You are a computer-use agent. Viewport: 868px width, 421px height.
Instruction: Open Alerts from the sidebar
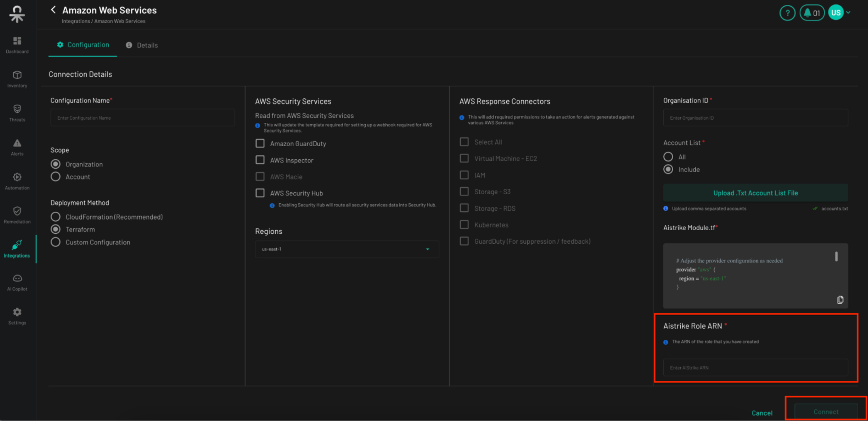click(17, 147)
